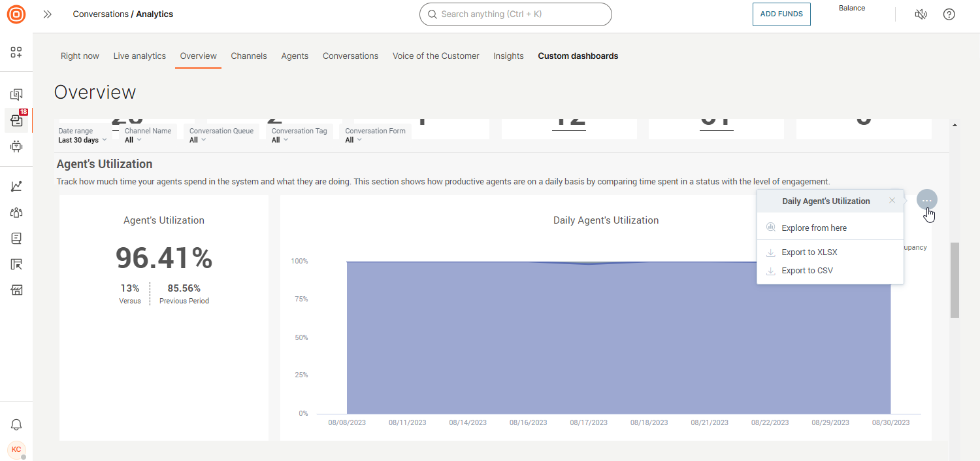
Task: Click the notifications bell icon
Action: pyautogui.click(x=16, y=424)
